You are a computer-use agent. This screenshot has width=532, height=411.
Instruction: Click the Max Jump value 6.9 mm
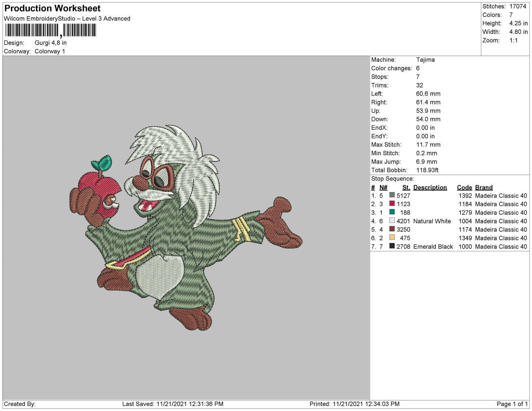[427, 162]
